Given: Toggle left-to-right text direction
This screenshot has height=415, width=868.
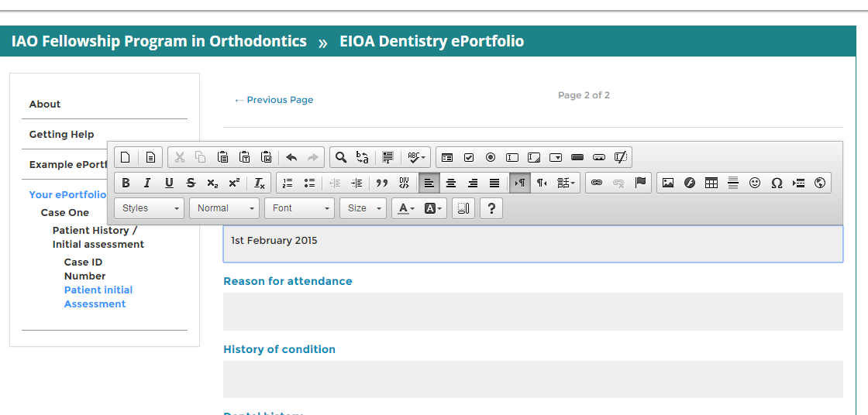Looking at the screenshot, I should click(520, 183).
